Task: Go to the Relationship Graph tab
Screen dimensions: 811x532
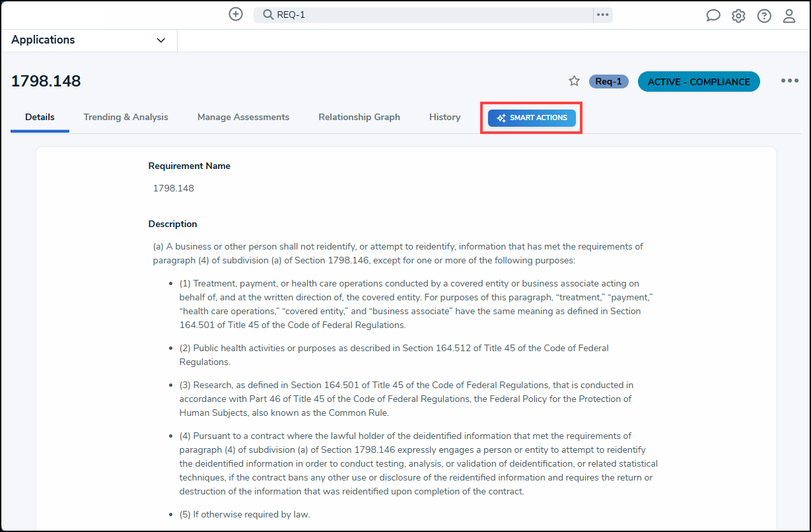Action: point(359,117)
